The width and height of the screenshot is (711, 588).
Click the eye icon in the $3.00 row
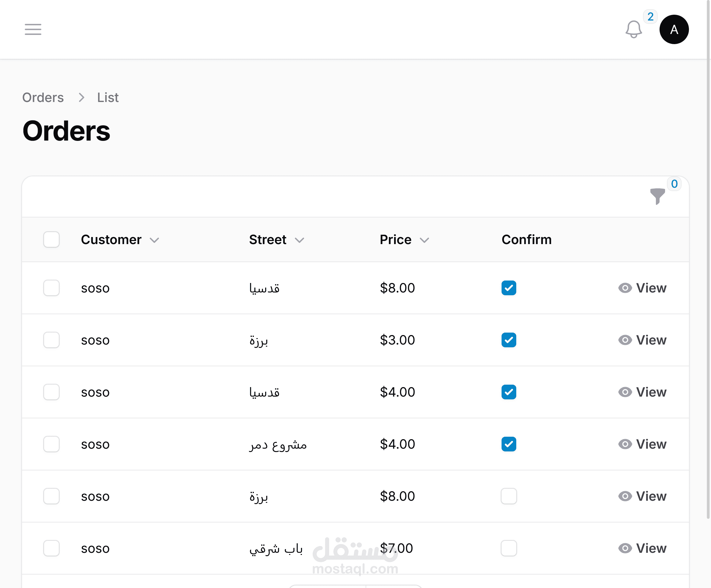(x=625, y=340)
